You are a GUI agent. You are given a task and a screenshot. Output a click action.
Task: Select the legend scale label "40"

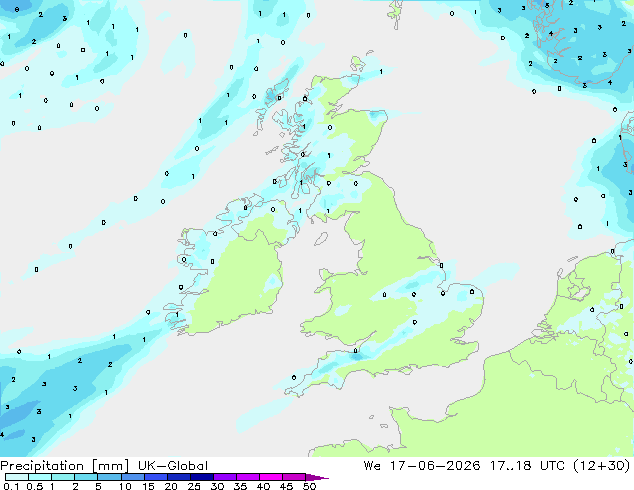point(263,486)
